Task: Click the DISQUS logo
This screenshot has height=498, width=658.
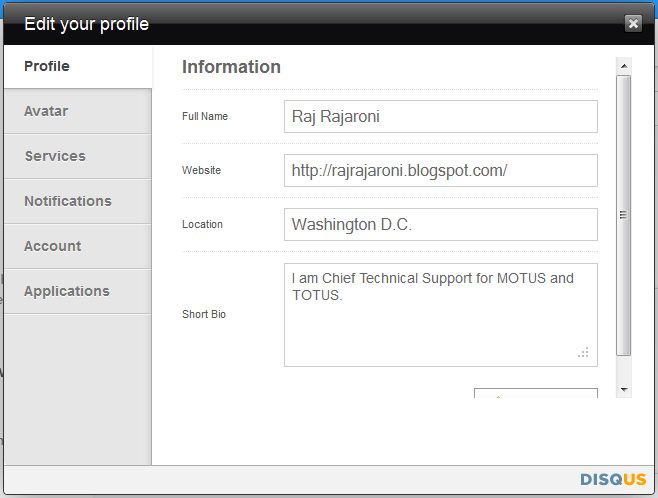Action: 613,479
